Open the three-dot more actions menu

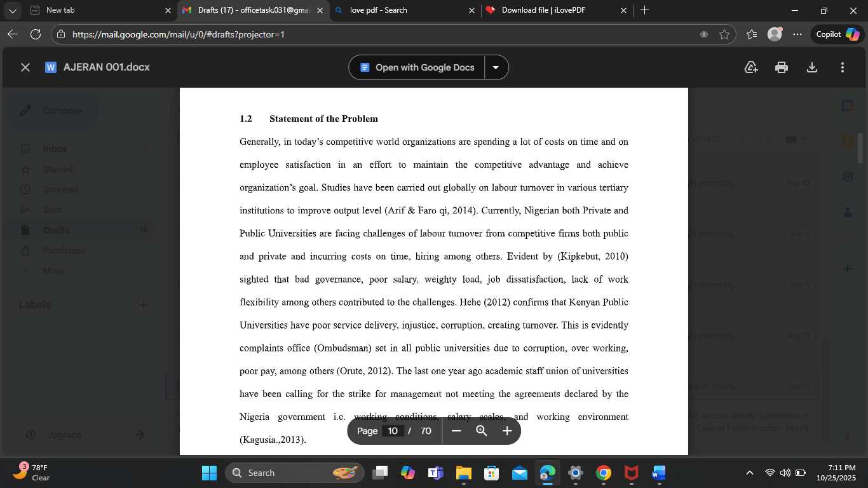coord(842,67)
